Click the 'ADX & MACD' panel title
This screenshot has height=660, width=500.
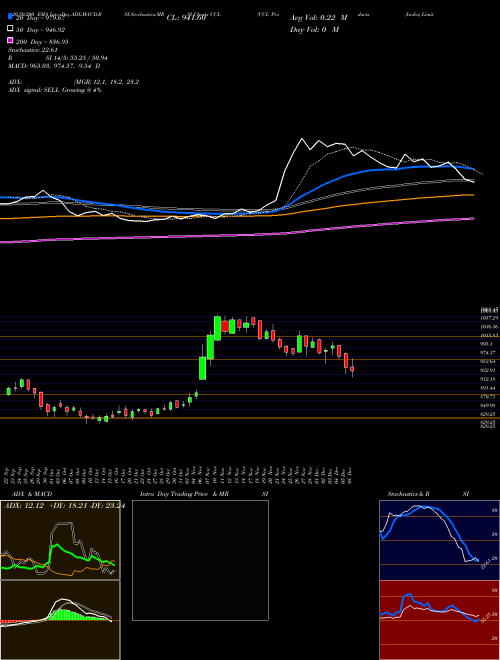[32, 494]
